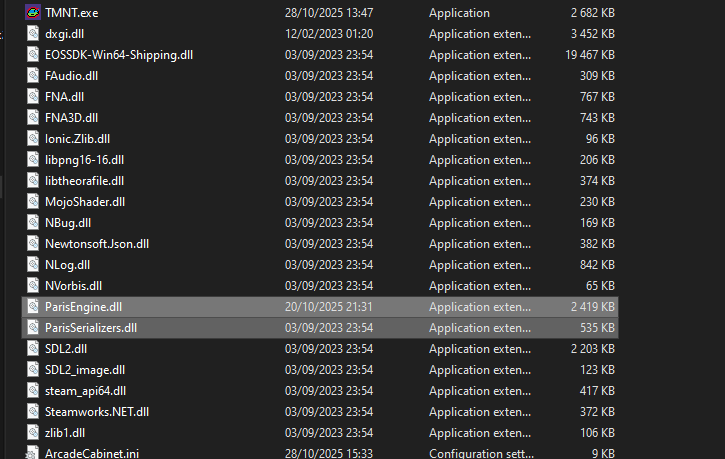Click the Newtonsoft.Json.dll file name
This screenshot has height=459, width=725.
point(97,244)
